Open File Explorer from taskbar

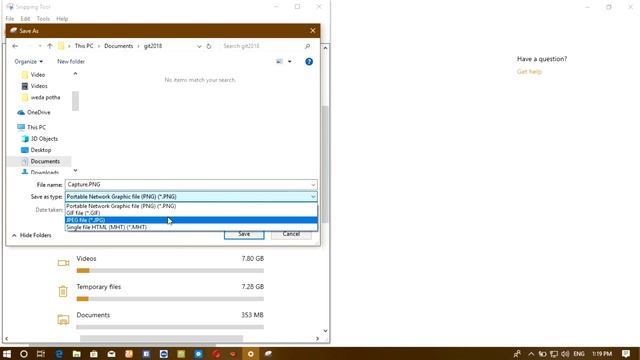(x=76, y=354)
